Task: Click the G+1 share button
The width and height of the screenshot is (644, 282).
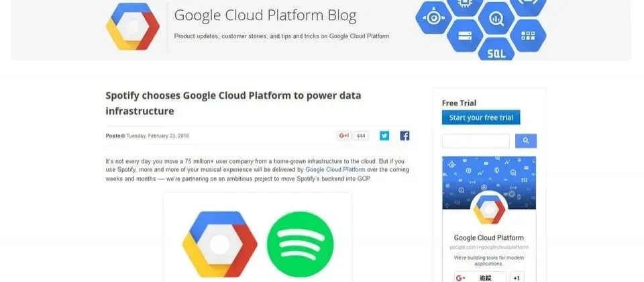Action: tap(344, 136)
